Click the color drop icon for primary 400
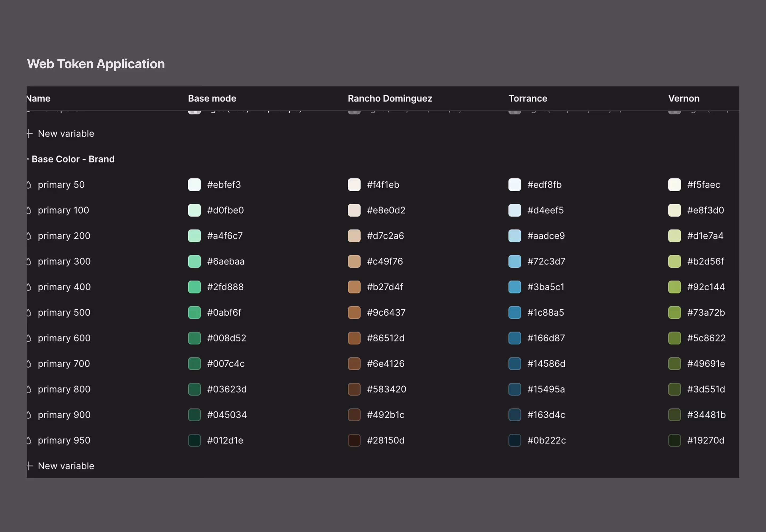 point(29,287)
